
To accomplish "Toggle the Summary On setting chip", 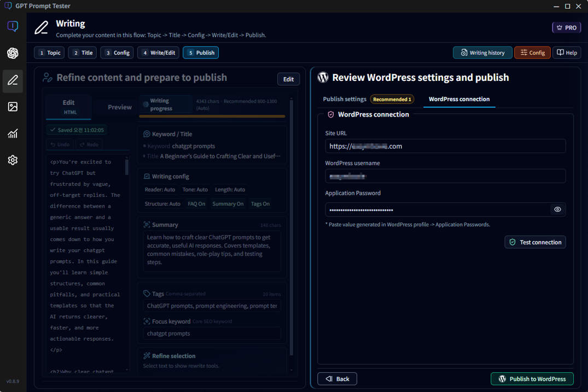I will [x=228, y=204].
